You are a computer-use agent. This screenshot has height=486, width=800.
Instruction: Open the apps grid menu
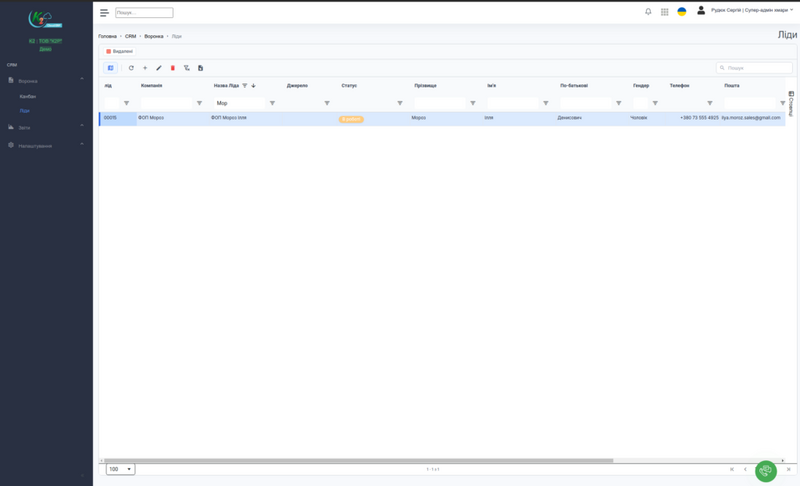click(665, 12)
